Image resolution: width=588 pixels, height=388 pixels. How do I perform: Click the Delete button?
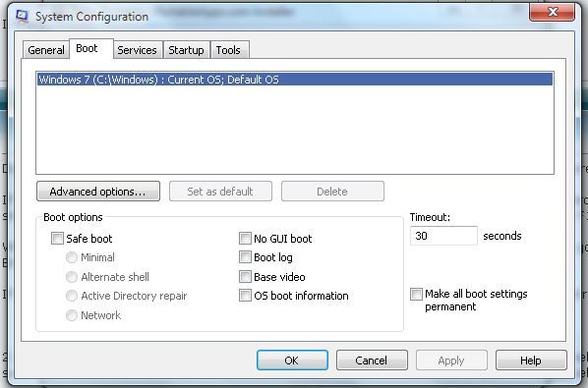coord(332,192)
